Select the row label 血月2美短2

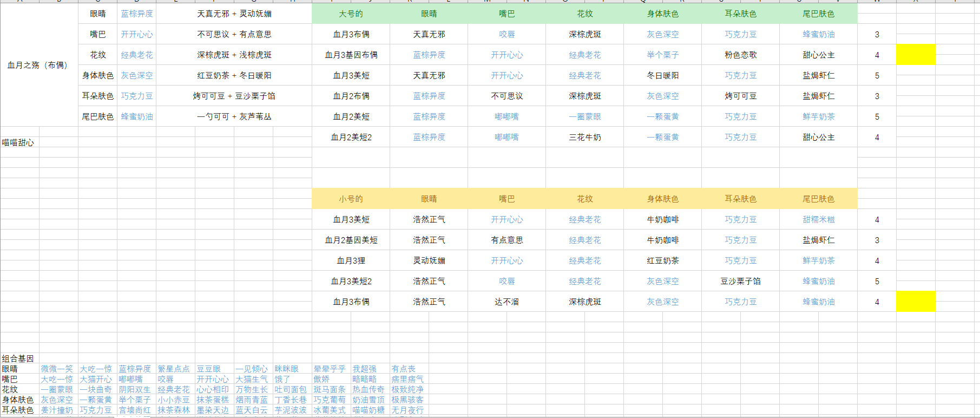coord(351,137)
